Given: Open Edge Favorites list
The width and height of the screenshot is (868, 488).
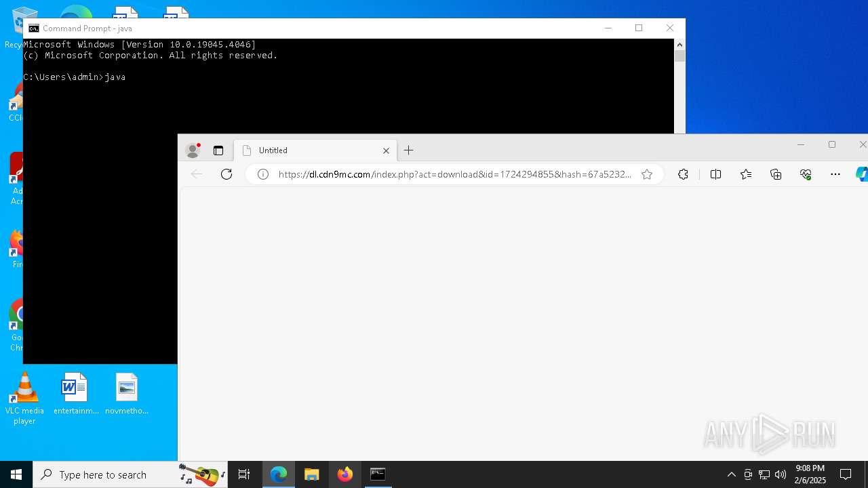Looking at the screenshot, I should [746, 174].
